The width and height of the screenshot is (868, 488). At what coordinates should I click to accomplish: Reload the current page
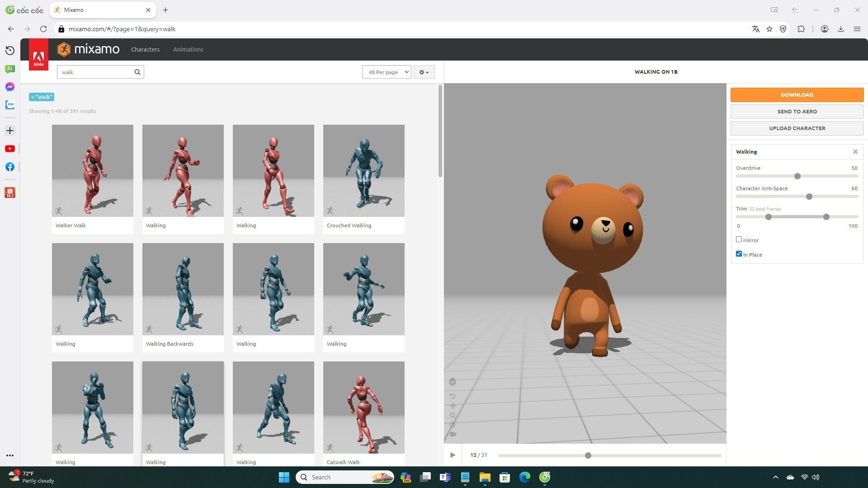point(43,29)
